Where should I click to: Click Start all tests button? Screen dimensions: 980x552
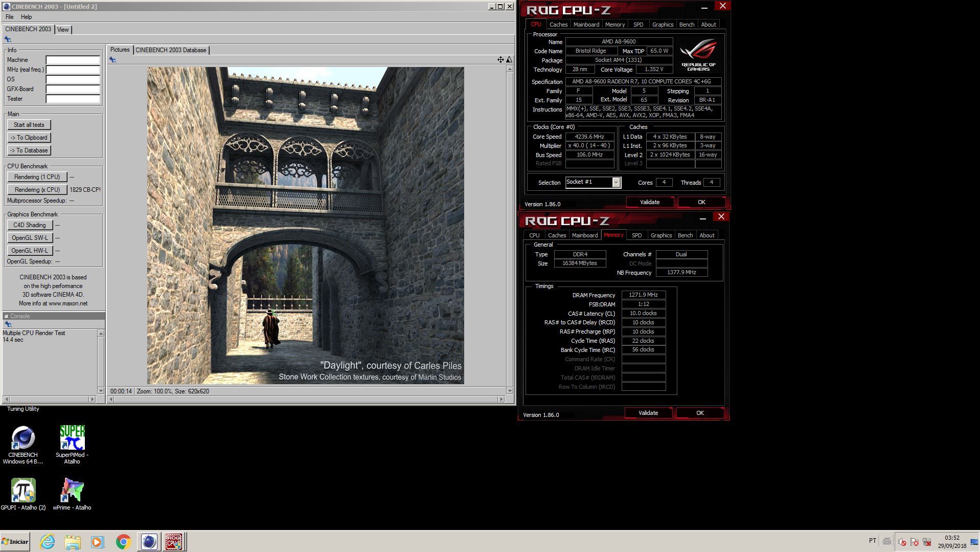pos(29,125)
